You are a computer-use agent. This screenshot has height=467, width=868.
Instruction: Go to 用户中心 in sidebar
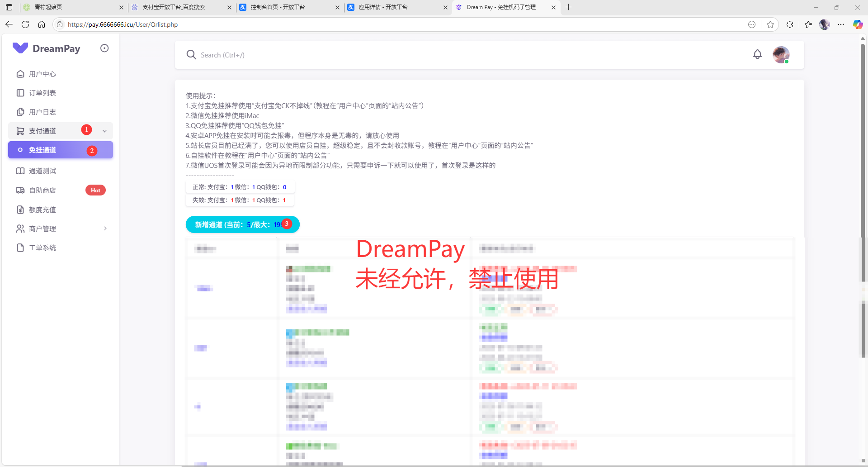[x=42, y=74]
